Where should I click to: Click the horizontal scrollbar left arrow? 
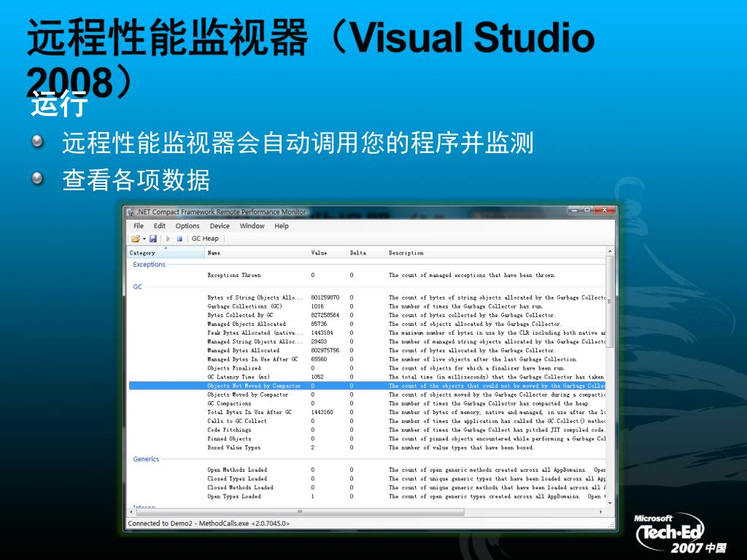(131, 512)
